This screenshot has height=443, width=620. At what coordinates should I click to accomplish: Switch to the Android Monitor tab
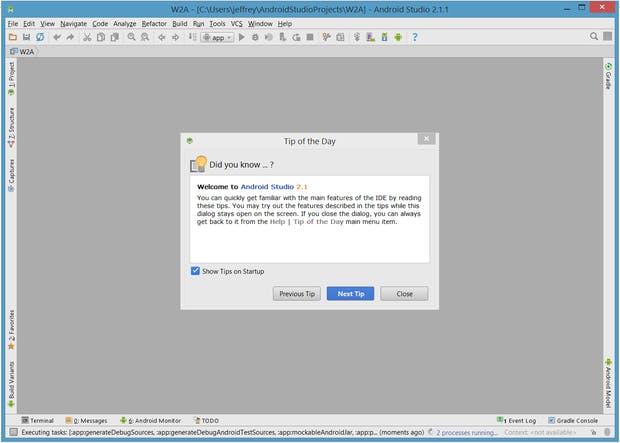coord(150,421)
